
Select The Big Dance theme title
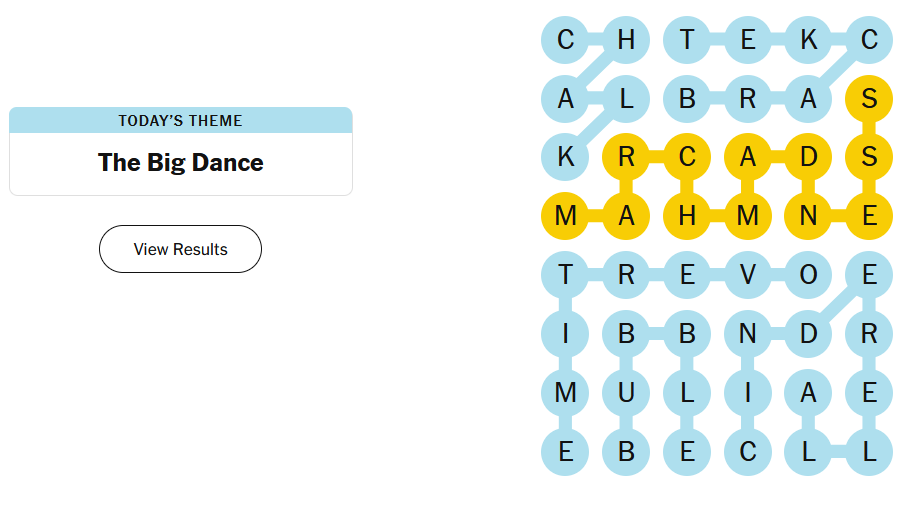tap(180, 162)
